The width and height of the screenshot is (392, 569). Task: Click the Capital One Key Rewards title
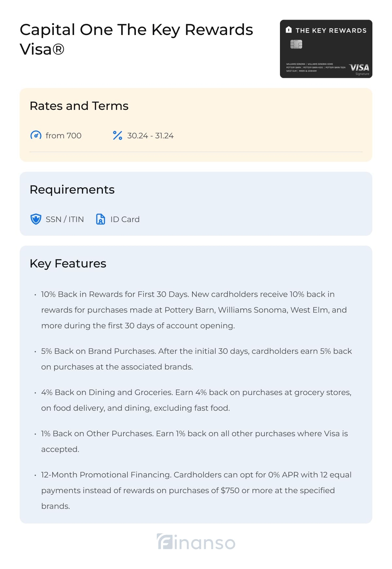136,39
